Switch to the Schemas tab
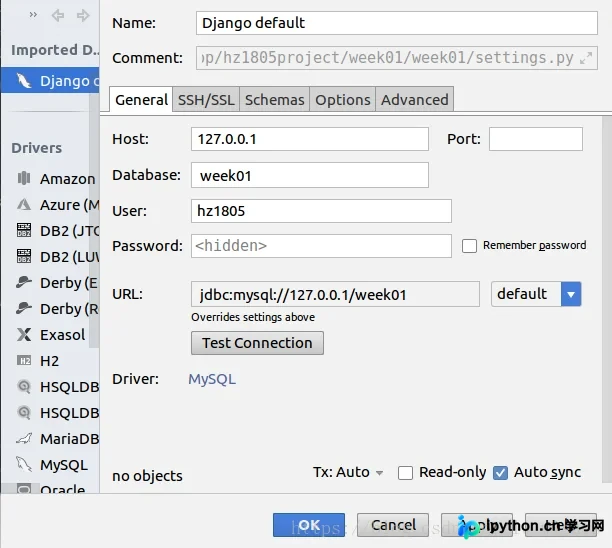 pyautogui.click(x=274, y=100)
